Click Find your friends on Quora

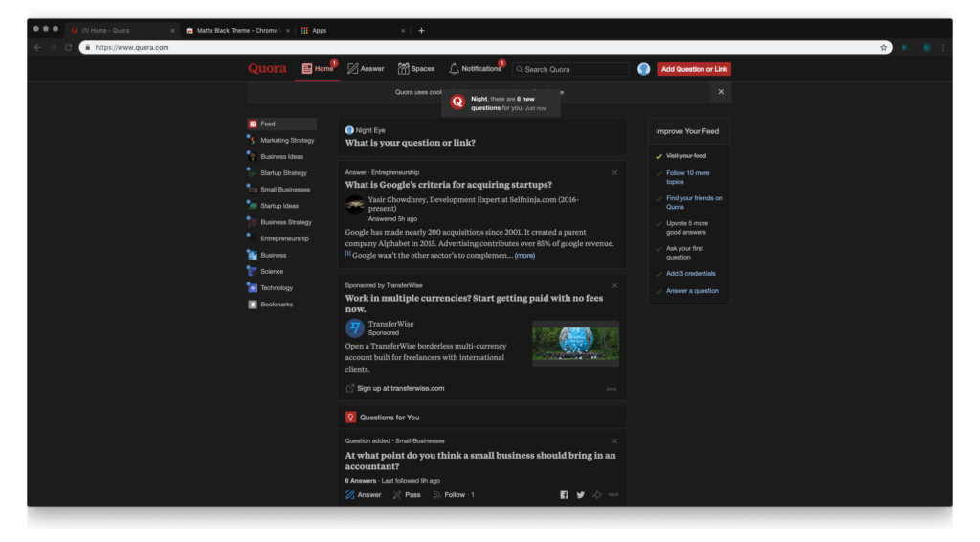pyautogui.click(x=694, y=203)
